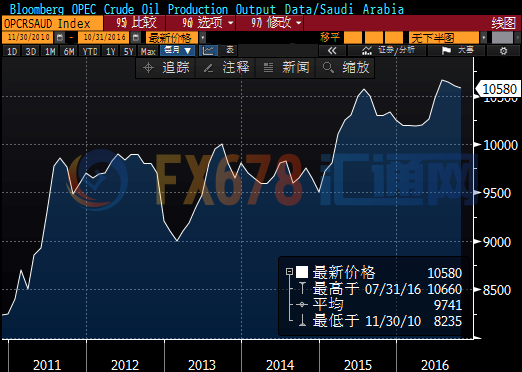Open 96) 选项 options dropdown
Image resolution: width=522 pixels, height=372 pixels.
(201, 23)
